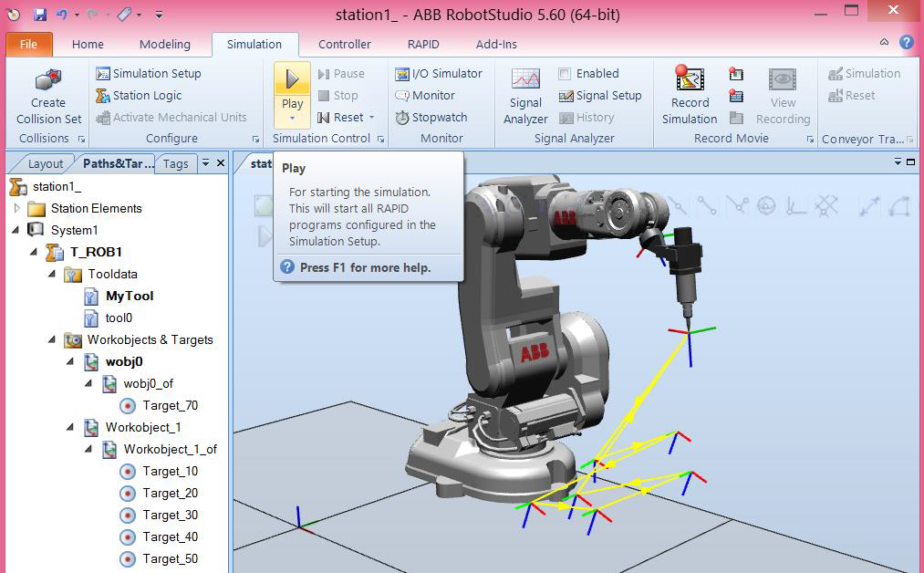The width and height of the screenshot is (924, 573).
Task: Switch to the Layout panel tab
Action: [x=45, y=163]
